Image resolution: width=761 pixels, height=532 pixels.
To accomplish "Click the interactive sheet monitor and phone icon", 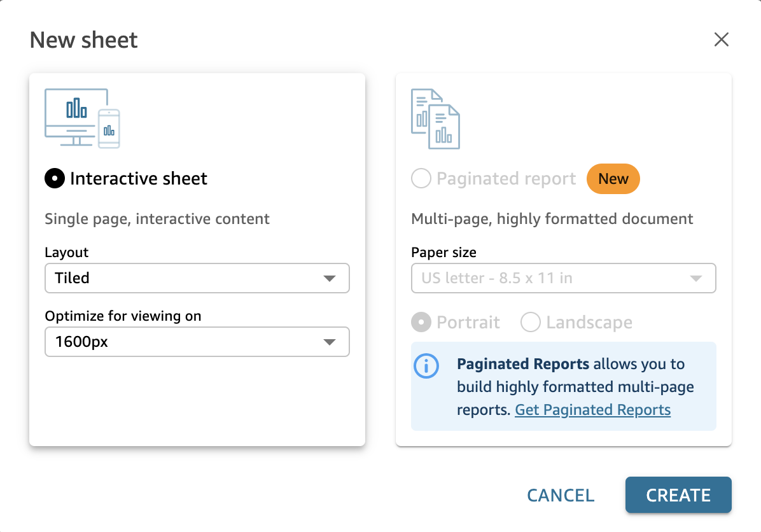I will [x=82, y=118].
